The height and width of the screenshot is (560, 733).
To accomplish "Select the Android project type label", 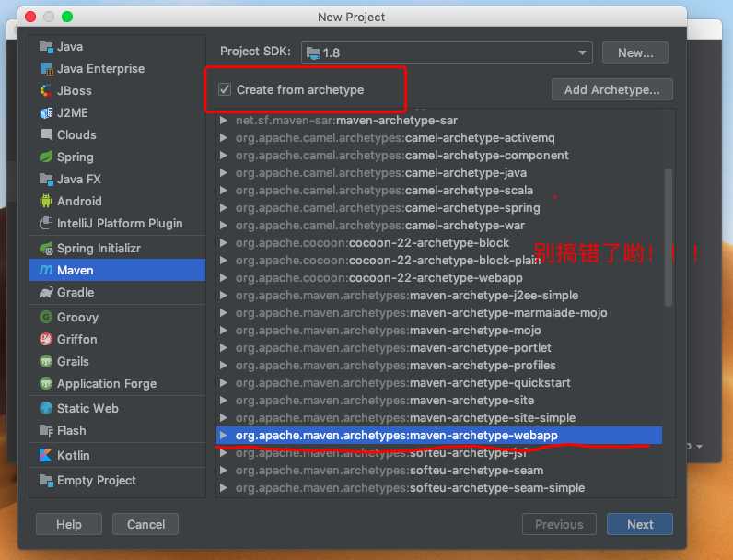I will point(79,201).
